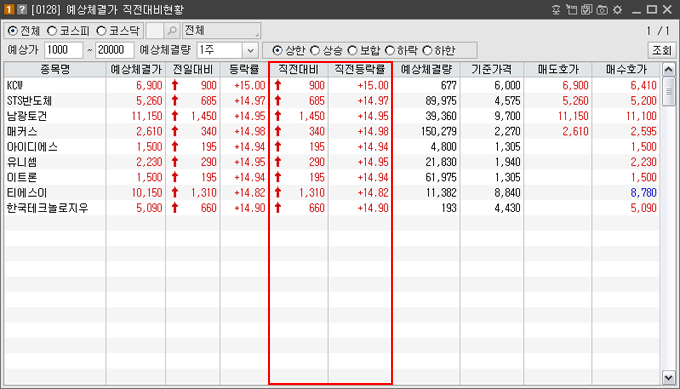Sort by the 기준가격 column header
This screenshot has height=389, width=680.
click(x=492, y=69)
